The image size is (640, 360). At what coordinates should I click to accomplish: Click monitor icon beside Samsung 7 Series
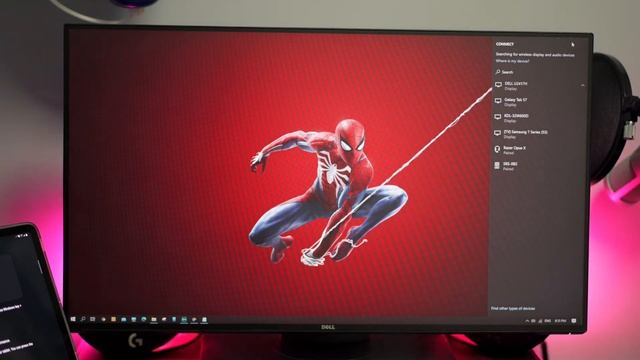[x=498, y=133]
